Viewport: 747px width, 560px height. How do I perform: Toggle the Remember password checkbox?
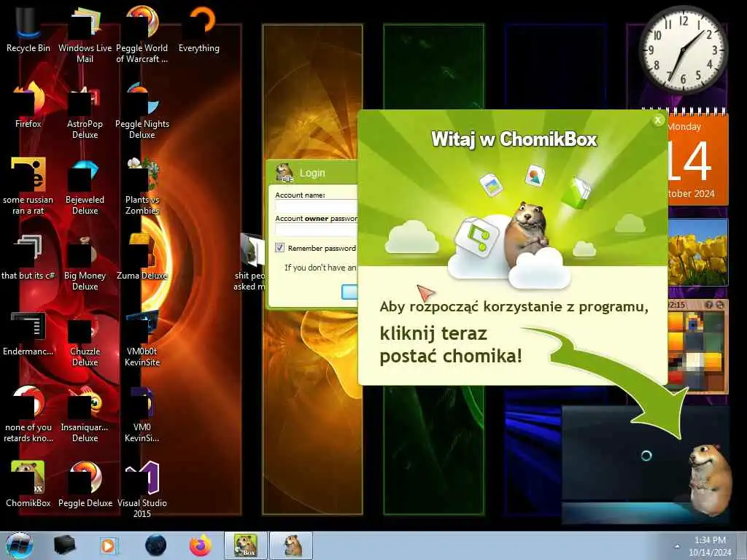click(x=279, y=248)
